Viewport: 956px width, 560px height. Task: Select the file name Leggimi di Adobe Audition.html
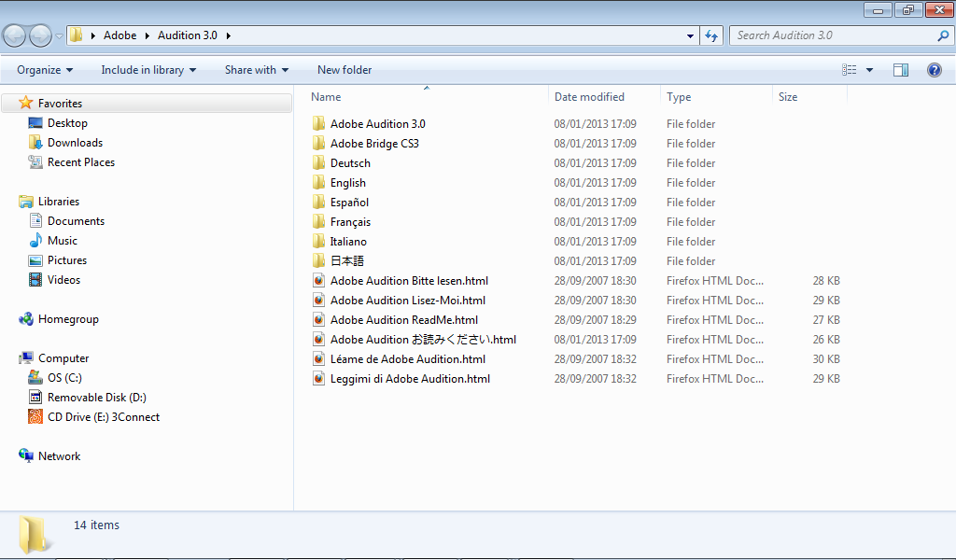pyautogui.click(x=411, y=378)
